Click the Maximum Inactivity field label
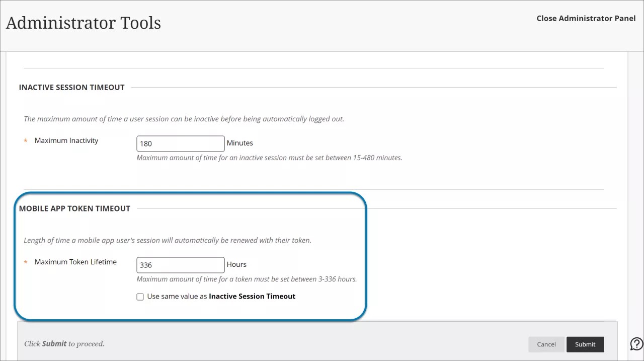 pyautogui.click(x=66, y=140)
